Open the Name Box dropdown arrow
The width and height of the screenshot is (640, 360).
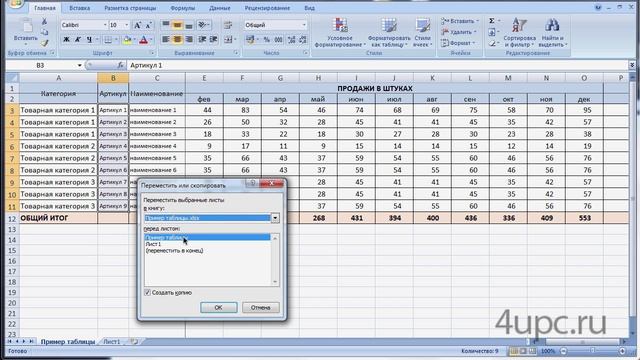click(x=79, y=65)
